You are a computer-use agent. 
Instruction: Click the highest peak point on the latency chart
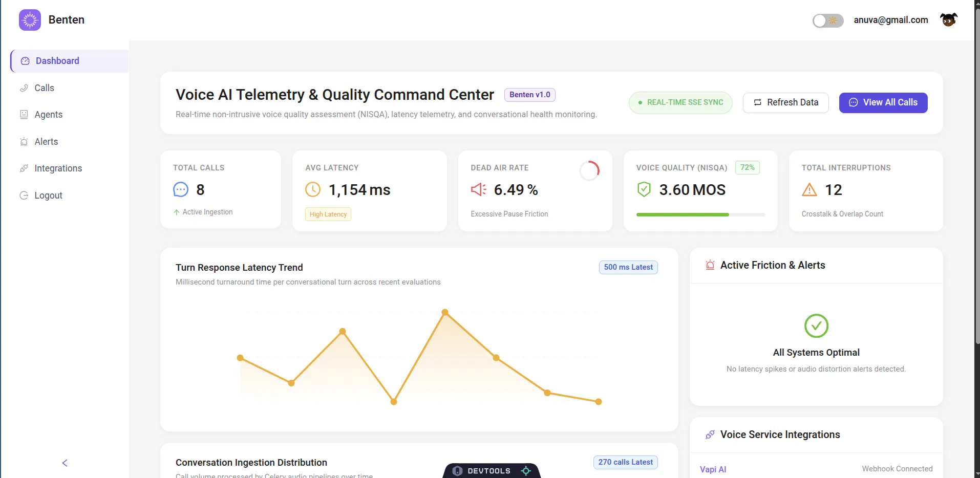445,312
